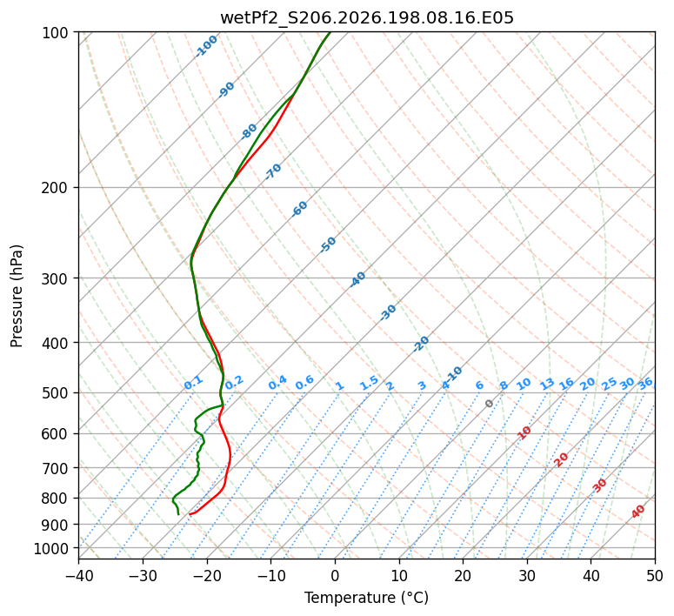Click the 0.1 mixing ratio label

(193, 383)
